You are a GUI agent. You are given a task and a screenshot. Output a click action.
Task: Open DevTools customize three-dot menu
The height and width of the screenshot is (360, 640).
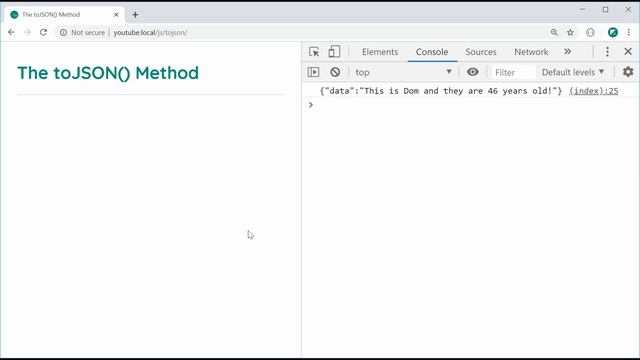coord(607,51)
